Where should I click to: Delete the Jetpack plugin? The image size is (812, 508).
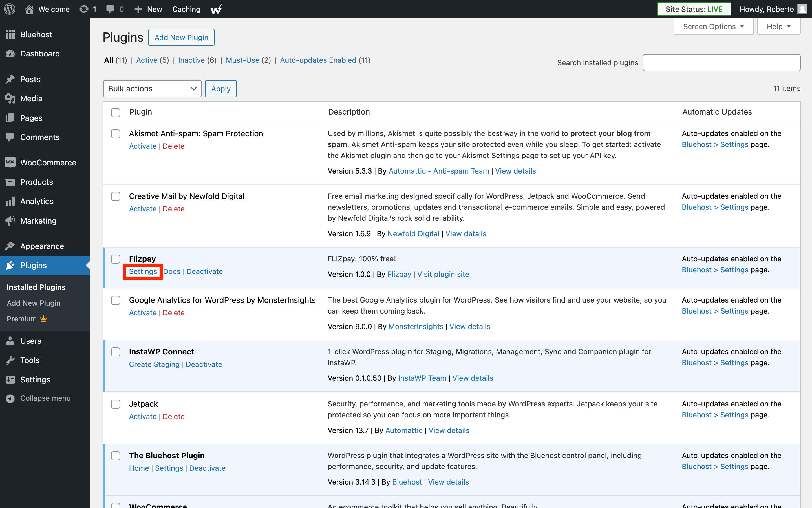coord(173,416)
